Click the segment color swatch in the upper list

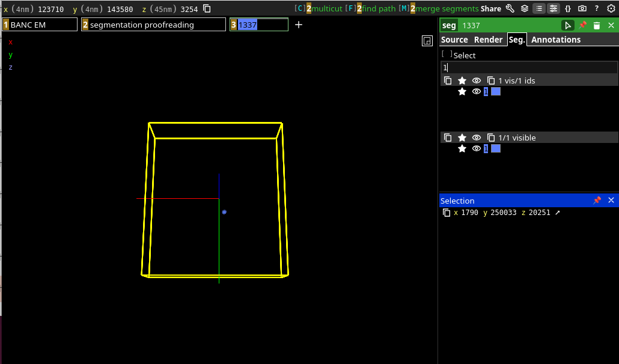(x=496, y=91)
